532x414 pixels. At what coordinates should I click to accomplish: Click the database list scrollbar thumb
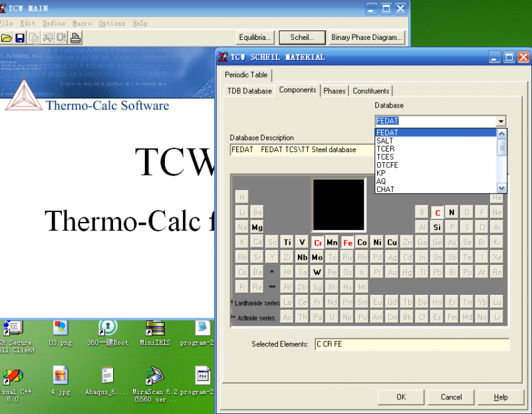point(501,147)
